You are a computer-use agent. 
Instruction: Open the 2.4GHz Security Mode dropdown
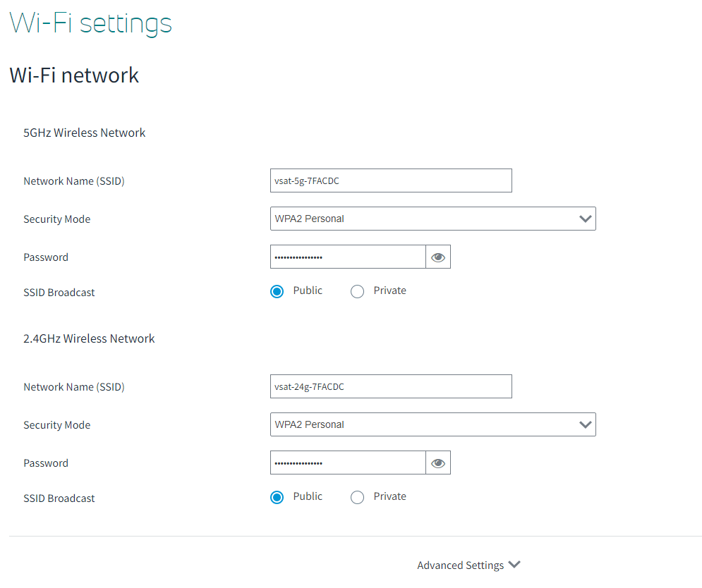432,424
